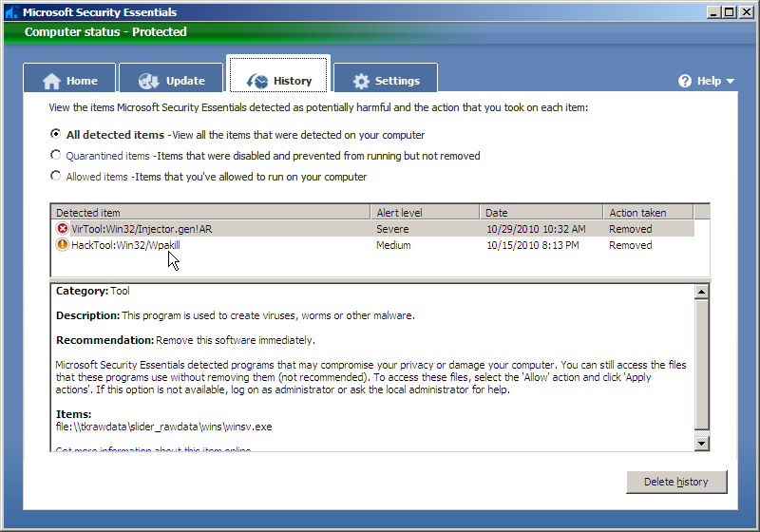760x532 pixels.
Task: Open the Settings tab
Action: [x=386, y=78]
